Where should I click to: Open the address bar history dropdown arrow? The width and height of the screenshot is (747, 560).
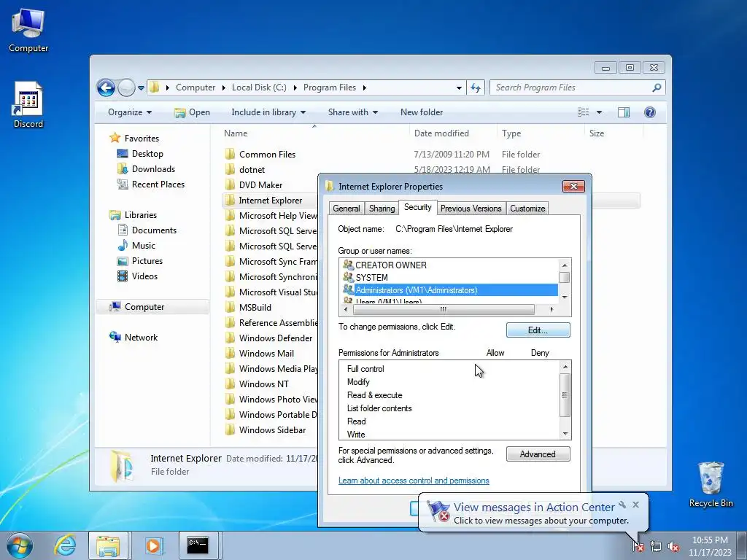coord(459,88)
